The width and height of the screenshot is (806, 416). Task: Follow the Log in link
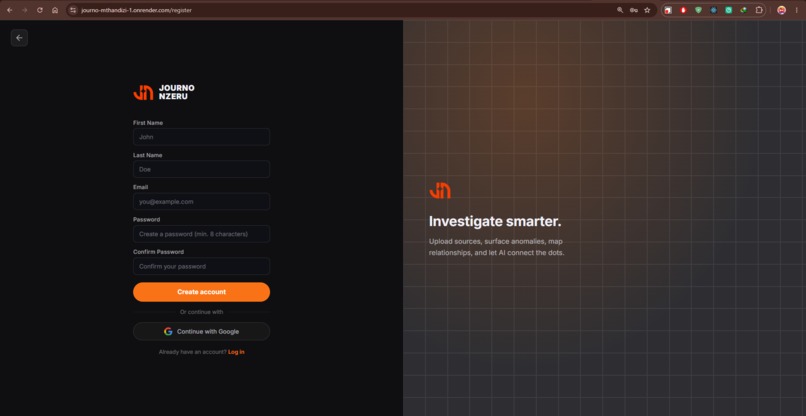click(x=236, y=352)
